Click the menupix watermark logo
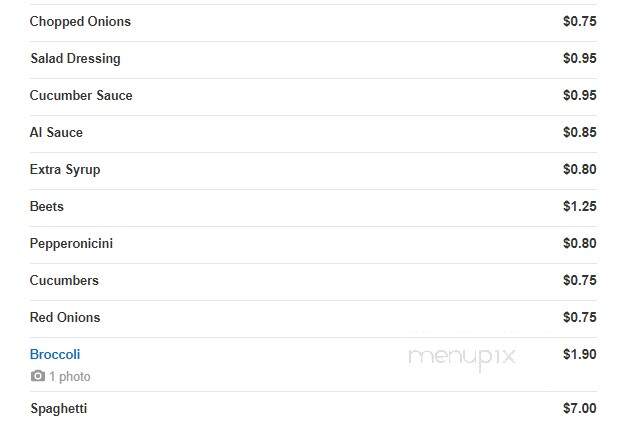641x439 pixels. click(x=462, y=358)
